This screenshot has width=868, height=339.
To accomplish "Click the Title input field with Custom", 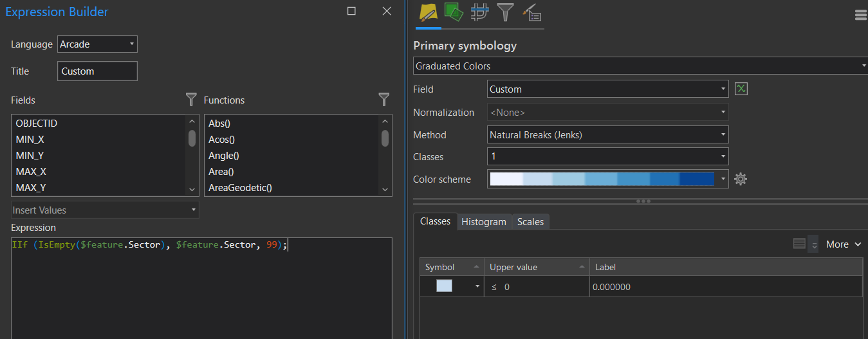I will 97,71.
